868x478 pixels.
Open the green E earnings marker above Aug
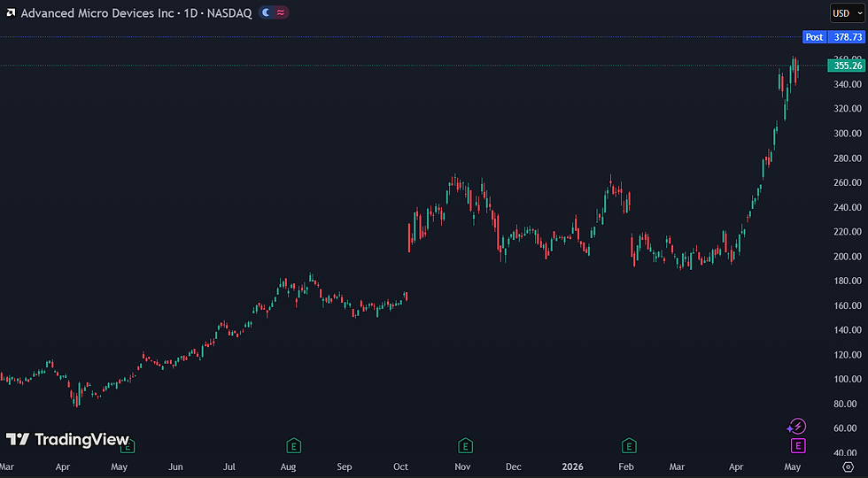click(293, 444)
